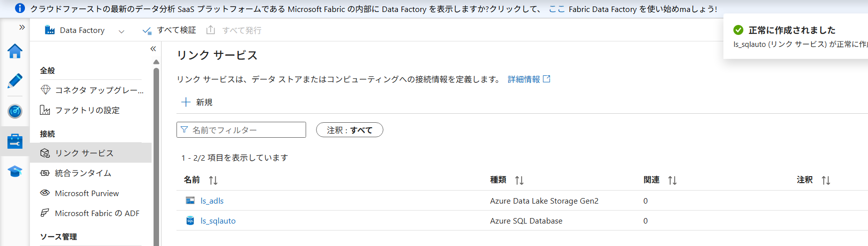Open the Monitor gauge icon
The image size is (868, 246).
tap(15, 111)
